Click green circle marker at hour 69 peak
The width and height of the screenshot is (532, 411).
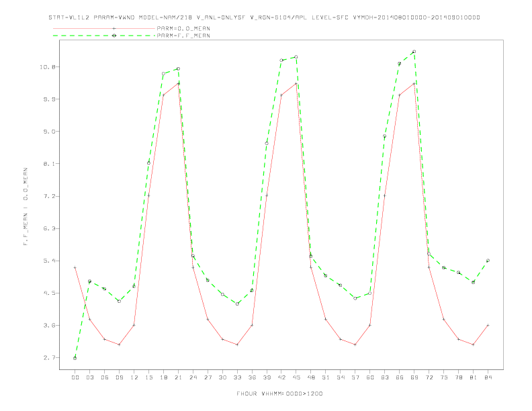coord(414,52)
